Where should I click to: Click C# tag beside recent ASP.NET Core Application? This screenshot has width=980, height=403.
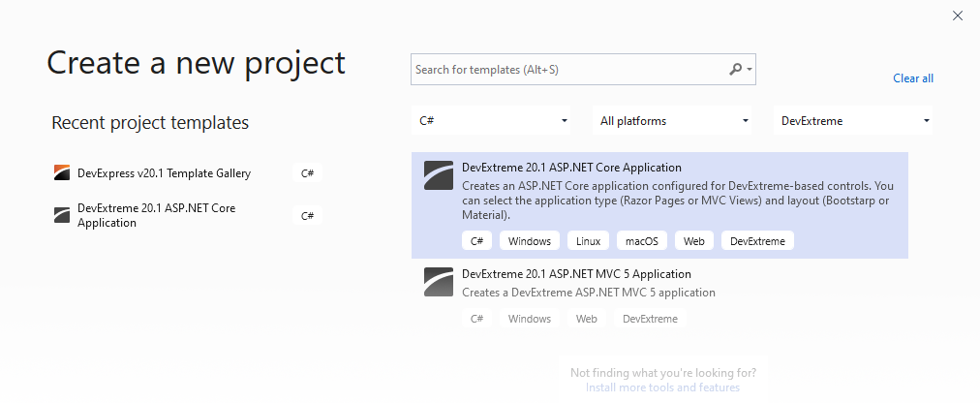[307, 216]
